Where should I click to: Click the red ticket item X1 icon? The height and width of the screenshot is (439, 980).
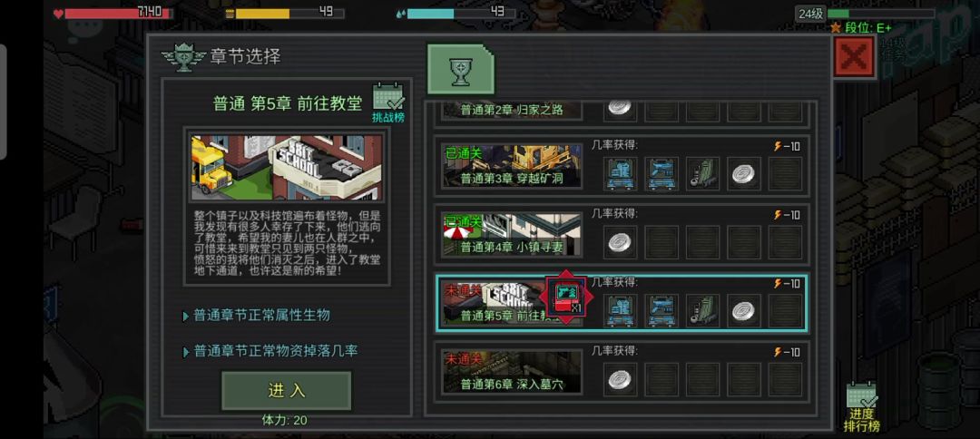[x=566, y=298]
